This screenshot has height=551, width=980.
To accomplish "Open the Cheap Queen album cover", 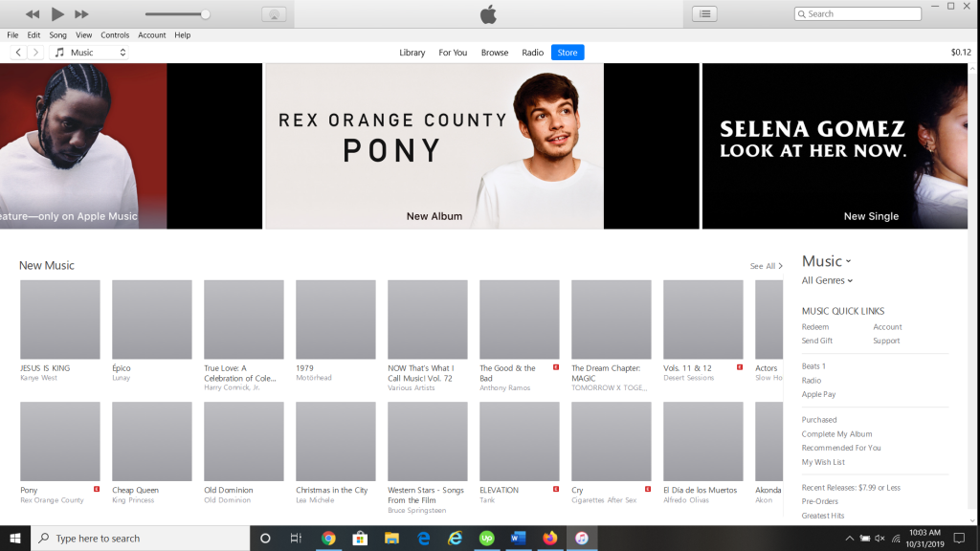I will (152, 441).
